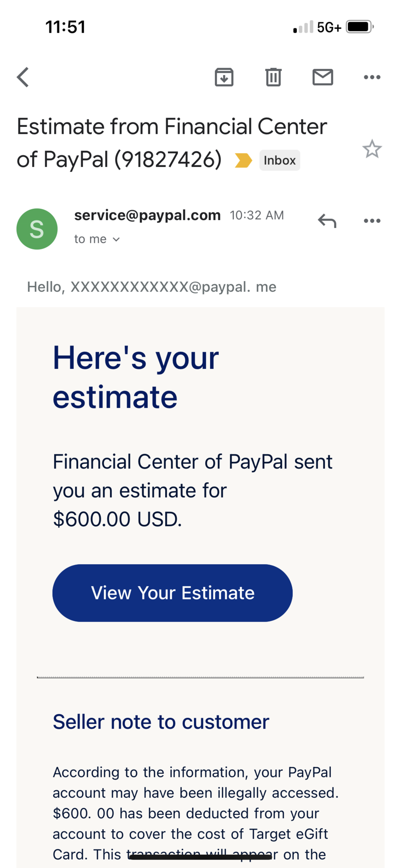Open the top toolbar more options menu
The height and width of the screenshot is (868, 401).
372,77
